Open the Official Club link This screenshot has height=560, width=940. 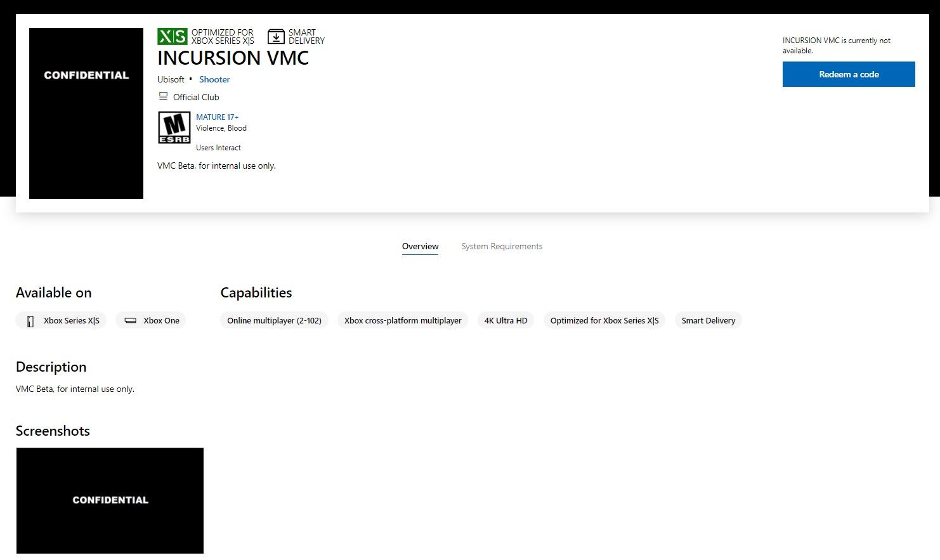click(196, 97)
